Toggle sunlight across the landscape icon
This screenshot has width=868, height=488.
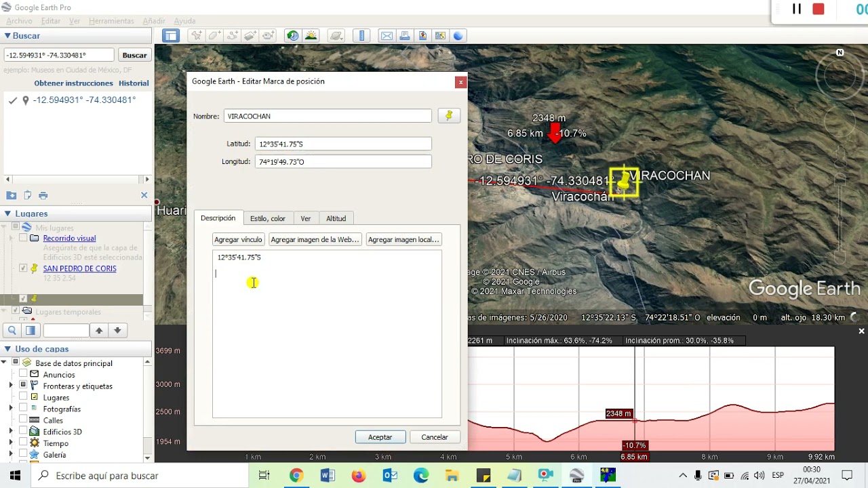[x=311, y=36]
